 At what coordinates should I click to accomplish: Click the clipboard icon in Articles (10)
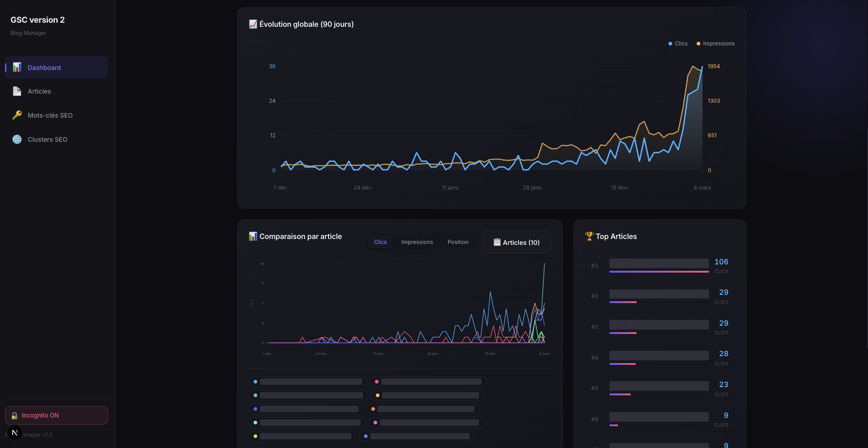[497, 242]
